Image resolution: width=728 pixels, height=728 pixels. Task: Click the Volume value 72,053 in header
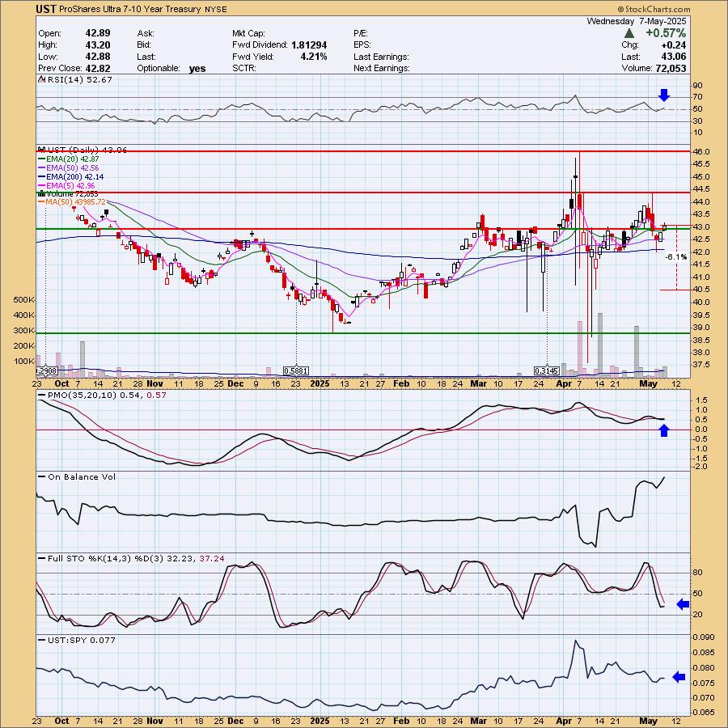[x=671, y=68]
